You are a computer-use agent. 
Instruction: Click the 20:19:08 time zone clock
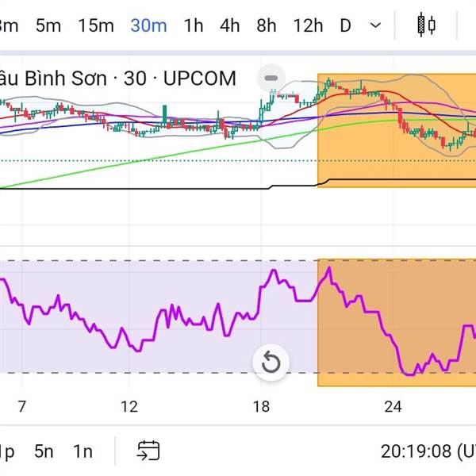[428, 451]
